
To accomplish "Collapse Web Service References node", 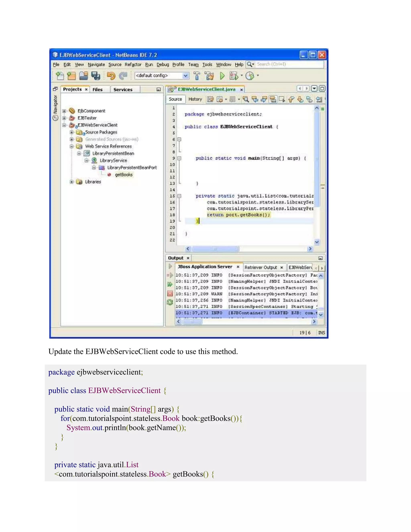I will coord(72,146).
